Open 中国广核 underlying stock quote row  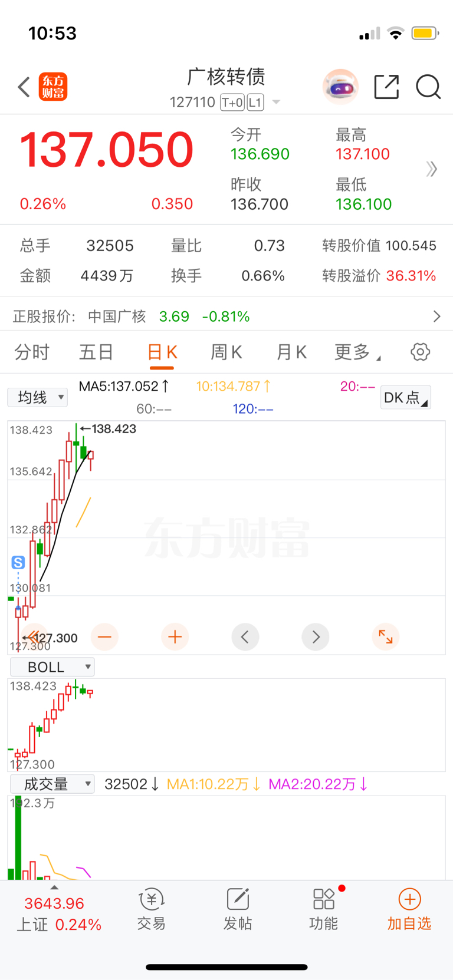point(226,316)
